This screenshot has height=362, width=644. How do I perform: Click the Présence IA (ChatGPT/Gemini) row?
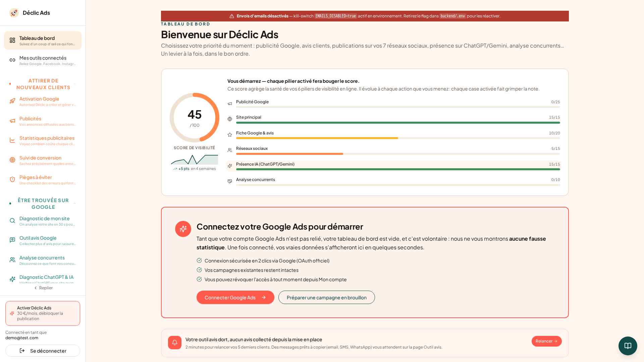tap(393, 166)
